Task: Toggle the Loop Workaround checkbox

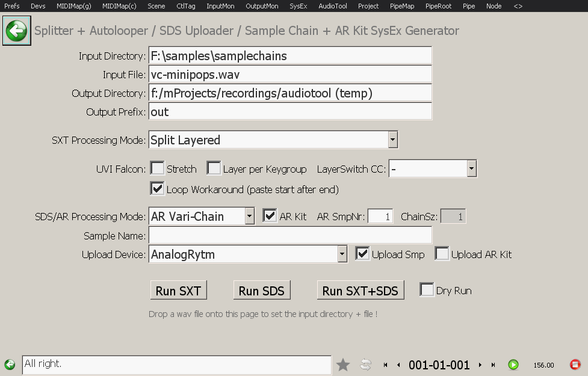Action: coord(157,189)
